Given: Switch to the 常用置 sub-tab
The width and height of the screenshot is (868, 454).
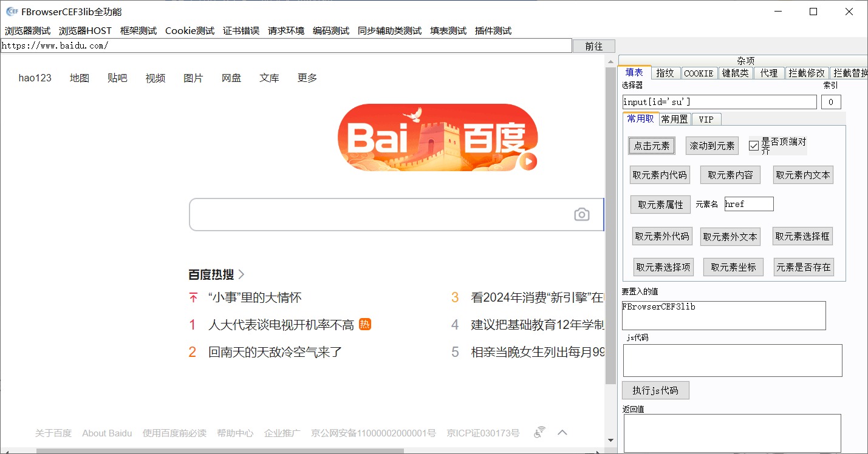Looking at the screenshot, I should [675, 119].
